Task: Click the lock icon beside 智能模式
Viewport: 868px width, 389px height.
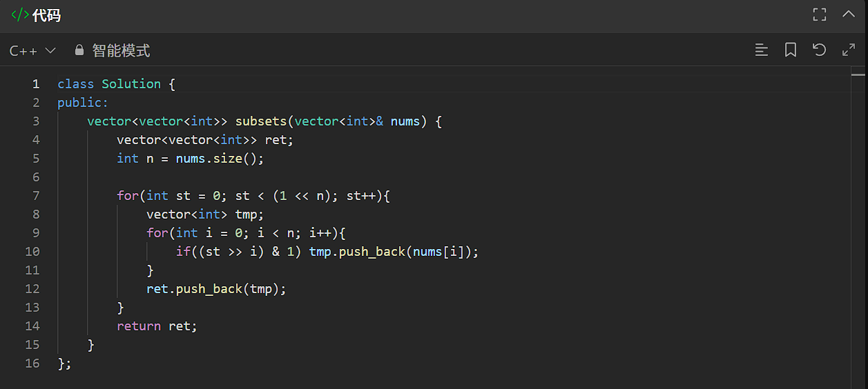Action: [79, 50]
